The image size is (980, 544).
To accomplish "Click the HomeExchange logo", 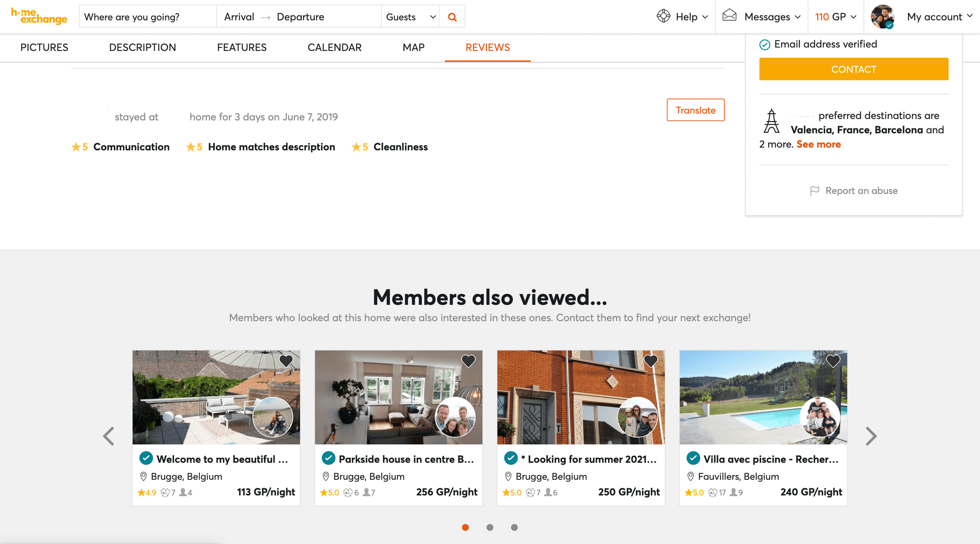I will coord(39,16).
